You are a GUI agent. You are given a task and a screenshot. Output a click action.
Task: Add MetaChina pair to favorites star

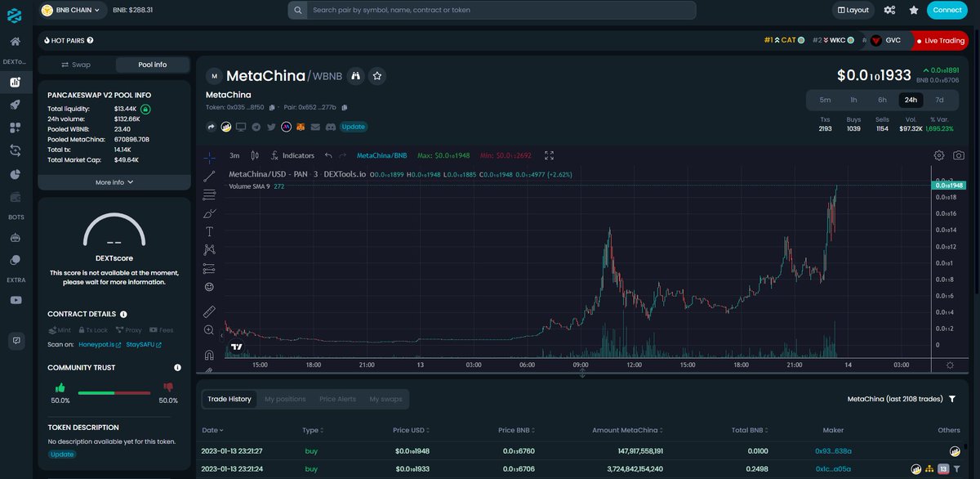(x=377, y=75)
